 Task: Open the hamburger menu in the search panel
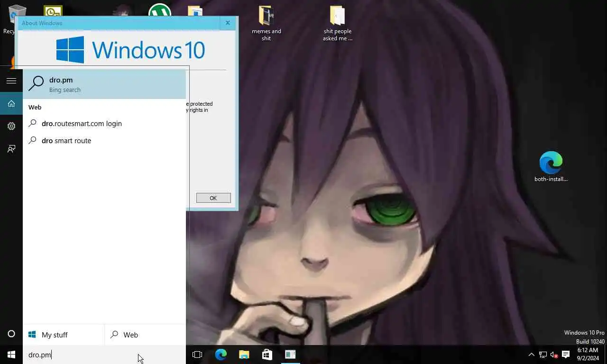coord(11,81)
